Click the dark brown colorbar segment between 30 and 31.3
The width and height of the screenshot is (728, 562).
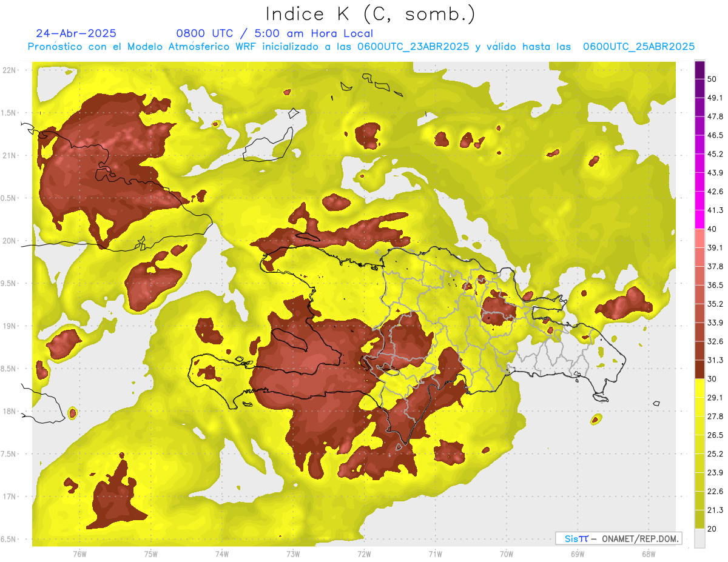(699, 369)
